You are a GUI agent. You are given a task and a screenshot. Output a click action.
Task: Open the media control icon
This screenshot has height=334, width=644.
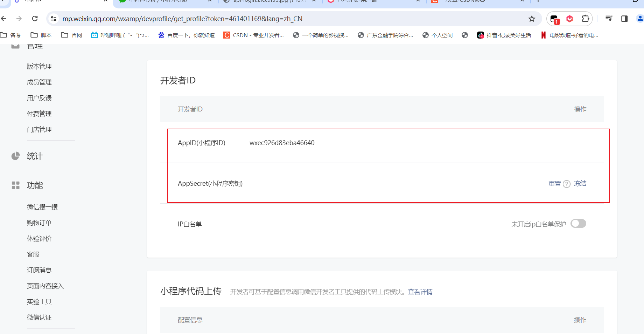tap(609, 19)
